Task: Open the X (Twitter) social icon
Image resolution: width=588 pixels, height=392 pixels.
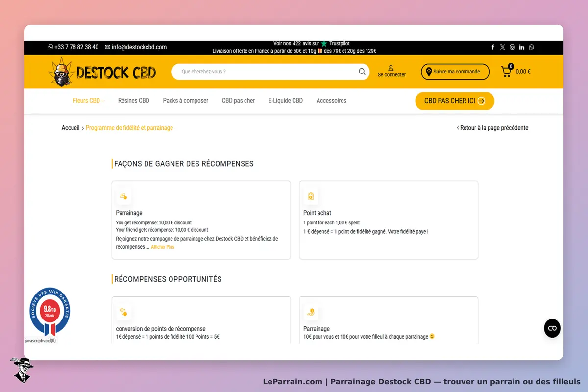Action: [x=502, y=47]
